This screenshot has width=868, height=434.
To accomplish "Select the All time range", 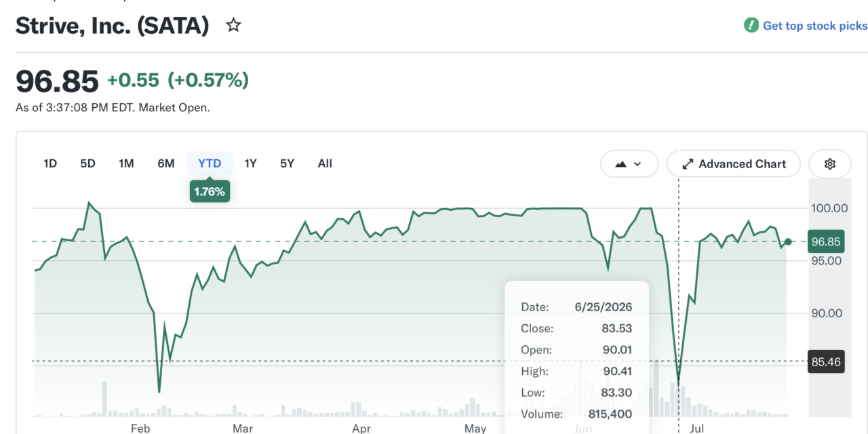I will (325, 163).
